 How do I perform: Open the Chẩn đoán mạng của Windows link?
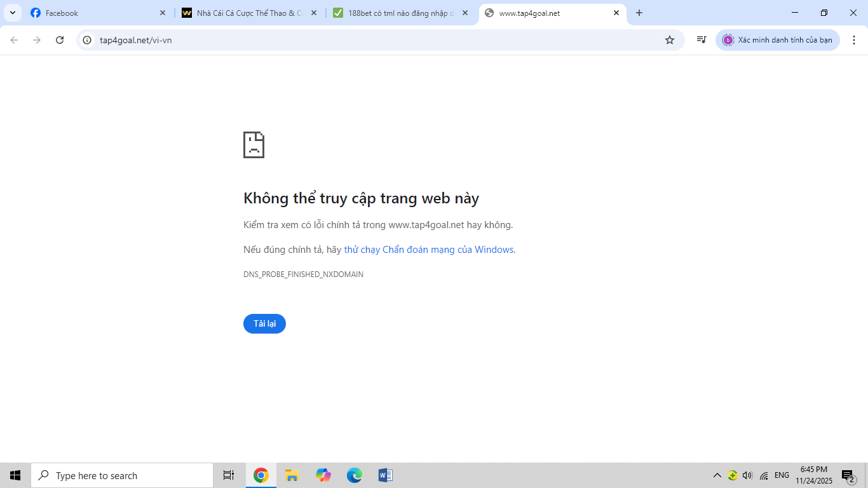pos(429,250)
